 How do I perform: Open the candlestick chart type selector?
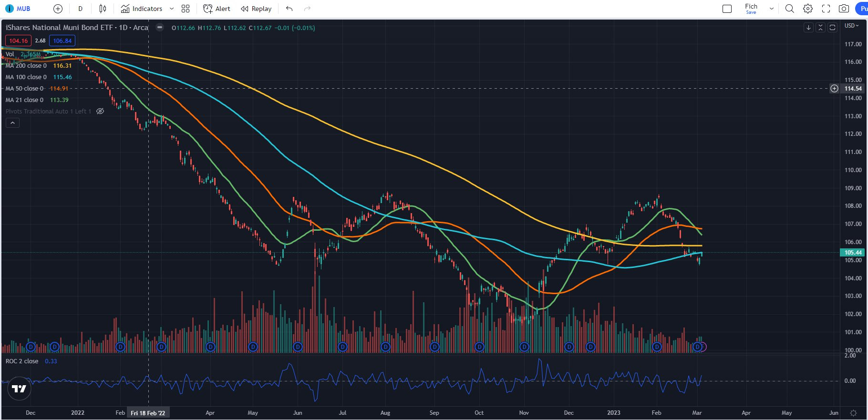(103, 9)
